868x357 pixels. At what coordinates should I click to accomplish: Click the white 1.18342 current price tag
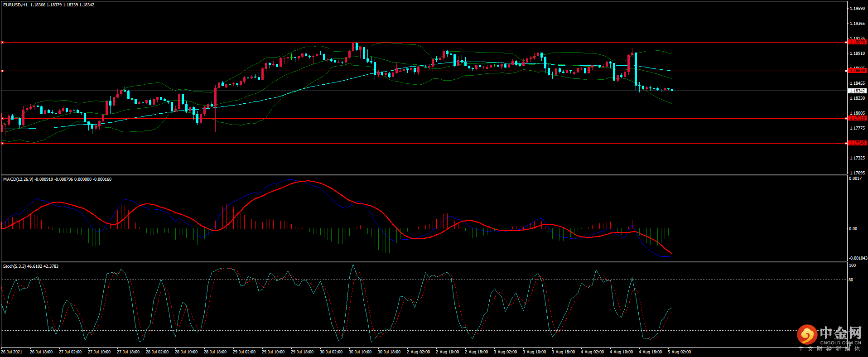[x=857, y=91]
